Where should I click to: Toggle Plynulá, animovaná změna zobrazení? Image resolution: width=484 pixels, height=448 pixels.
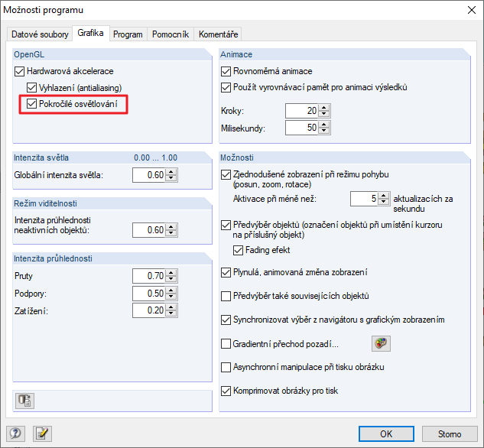(x=226, y=273)
